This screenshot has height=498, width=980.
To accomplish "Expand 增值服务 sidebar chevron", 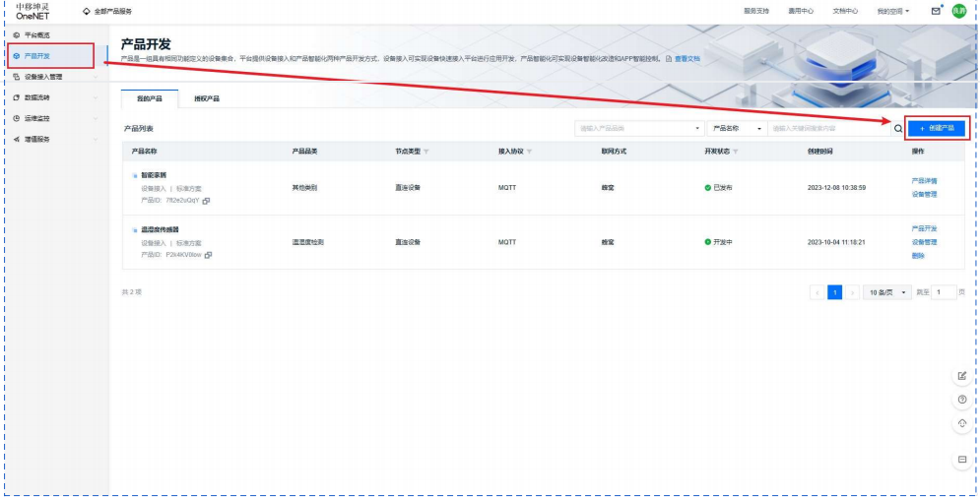I will (96, 140).
